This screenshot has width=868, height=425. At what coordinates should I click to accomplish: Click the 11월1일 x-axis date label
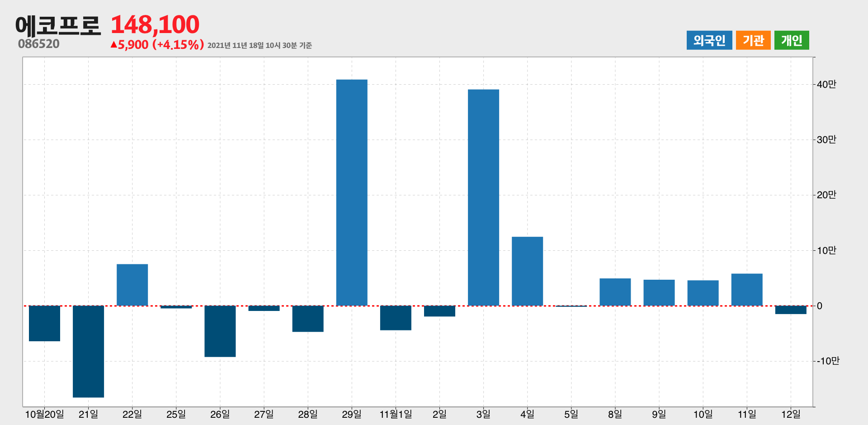click(396, 414)
